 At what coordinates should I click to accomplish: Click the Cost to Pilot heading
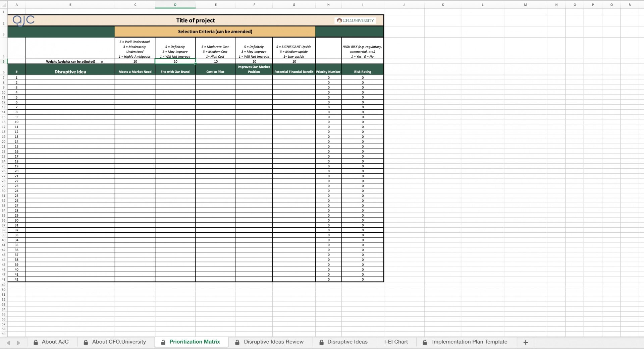[x=216, y=69]
